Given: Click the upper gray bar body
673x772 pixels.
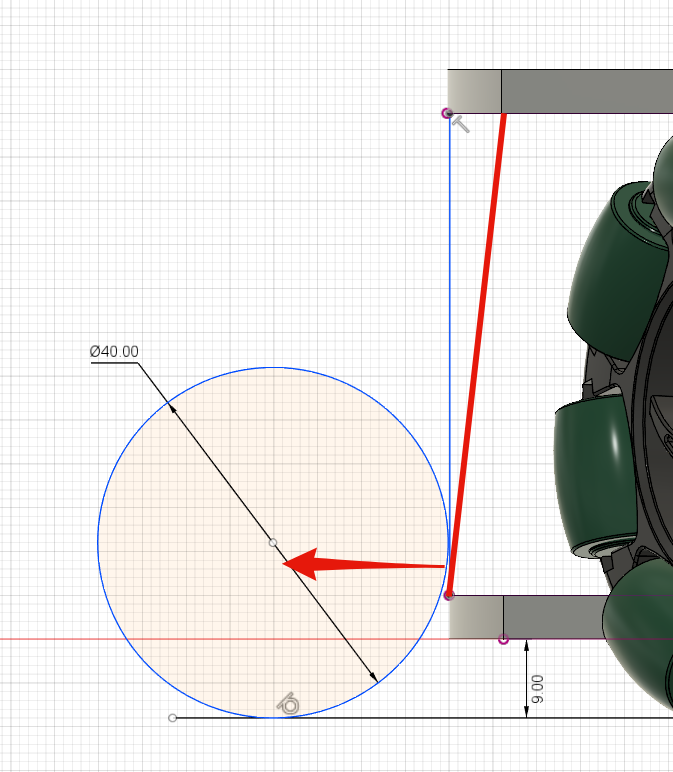Looking at the screenshot, I should coord(586,92).
